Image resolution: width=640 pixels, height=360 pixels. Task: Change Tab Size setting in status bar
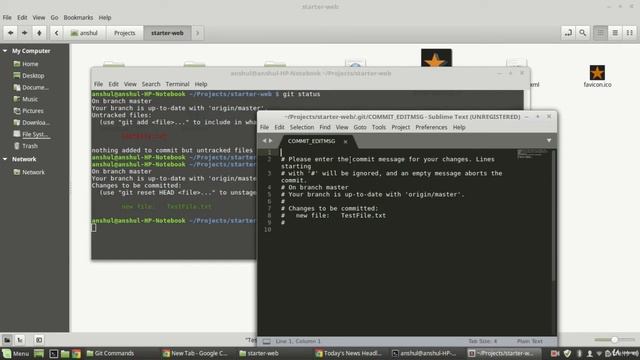(482, 341)
